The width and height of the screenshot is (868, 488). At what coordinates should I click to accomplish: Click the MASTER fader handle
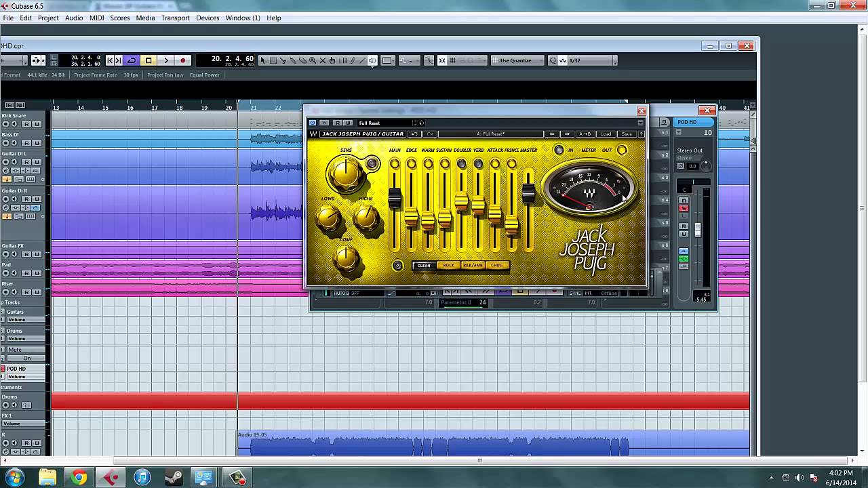click(x=528, y=193)
